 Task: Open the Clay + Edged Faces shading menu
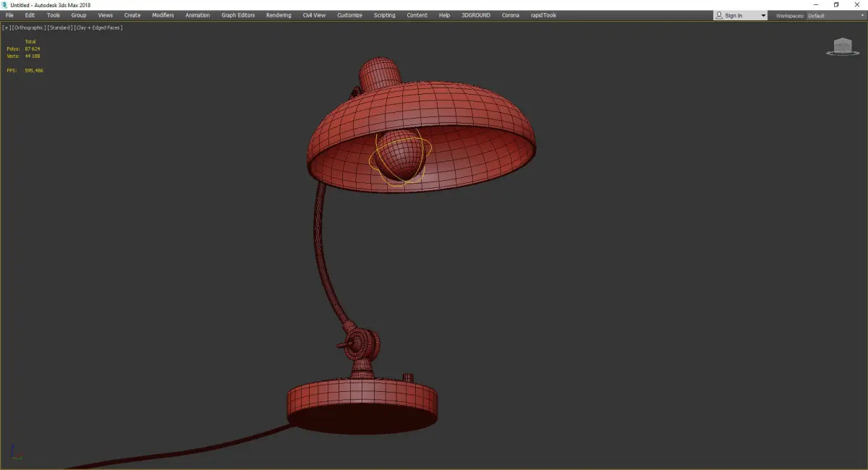(x=98, y=27)
